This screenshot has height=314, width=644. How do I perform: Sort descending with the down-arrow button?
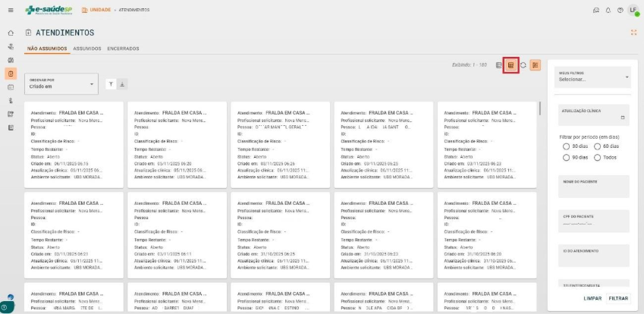[x=122, y=84]
